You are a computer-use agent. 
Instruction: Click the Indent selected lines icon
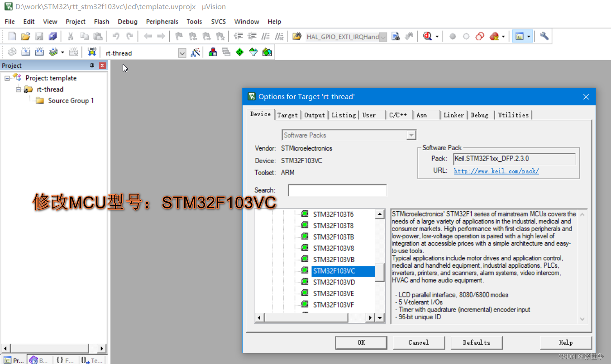point(238,37)
